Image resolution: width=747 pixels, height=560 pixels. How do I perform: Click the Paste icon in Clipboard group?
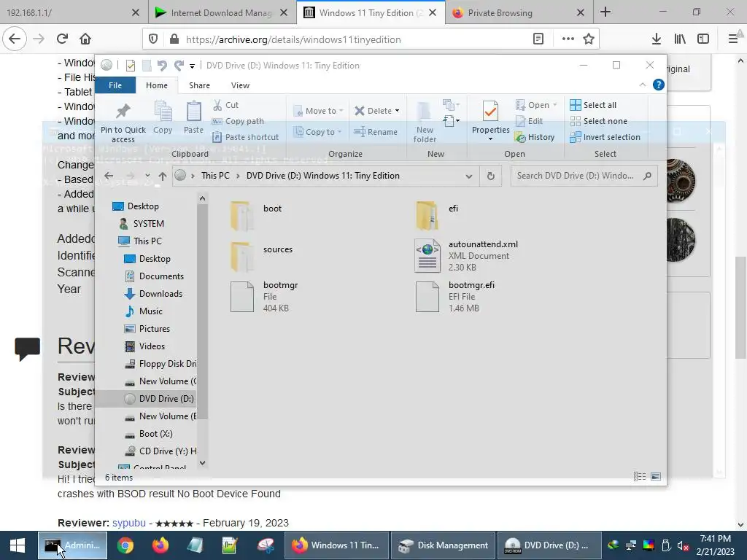[x=193, y=117]
